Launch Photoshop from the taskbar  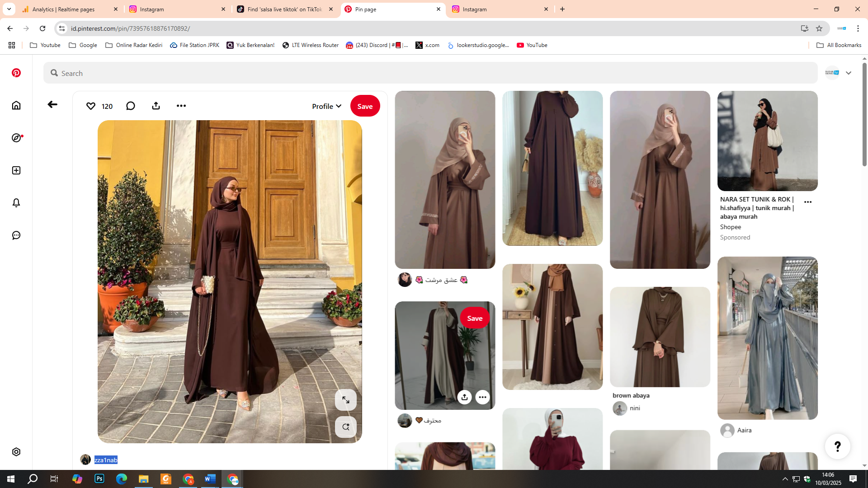(x=99, y=479)
